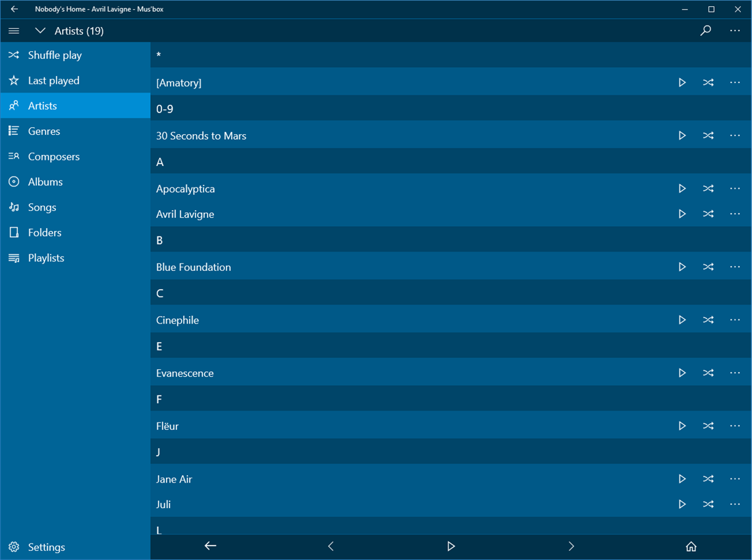Play the Jane Air artist
This screenshot has width=752, height=560.
682,479
